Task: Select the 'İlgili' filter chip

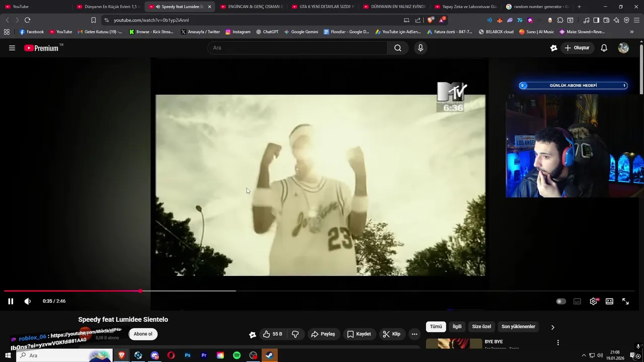Action: point(457,327)
